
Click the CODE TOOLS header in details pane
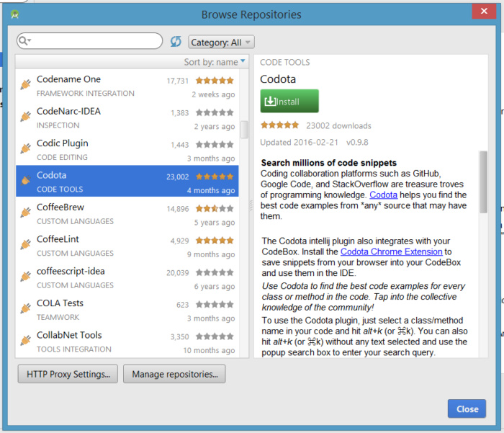[x=285, y=62]
